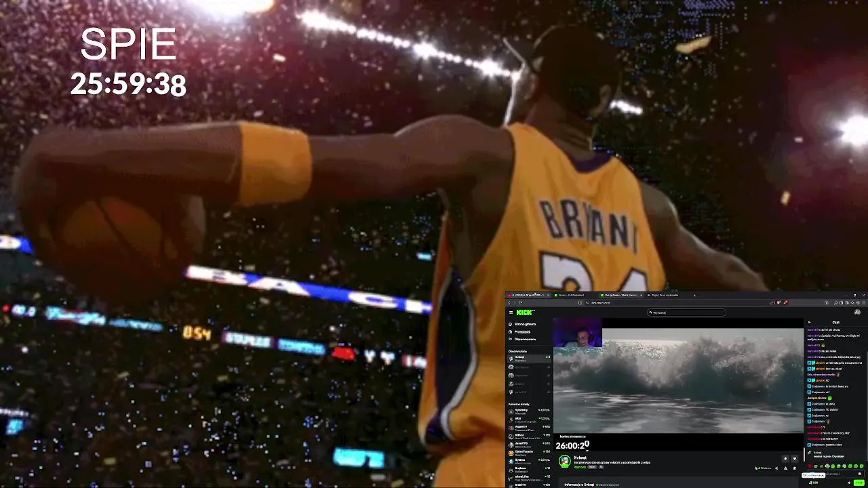This screenshot has width=868, height=488.
Task: Click the browser back arrow
Action: (x=509, y=303)
